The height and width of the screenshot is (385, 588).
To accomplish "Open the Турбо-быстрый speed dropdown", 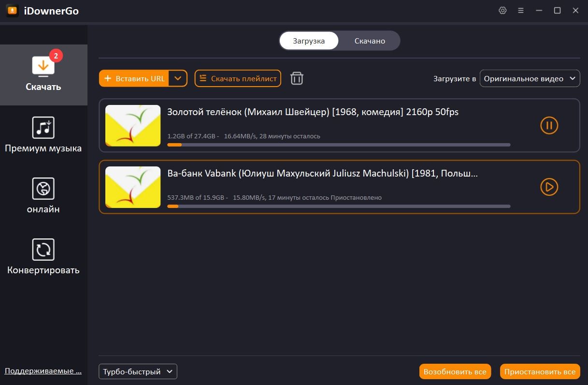I will point(138,371).
